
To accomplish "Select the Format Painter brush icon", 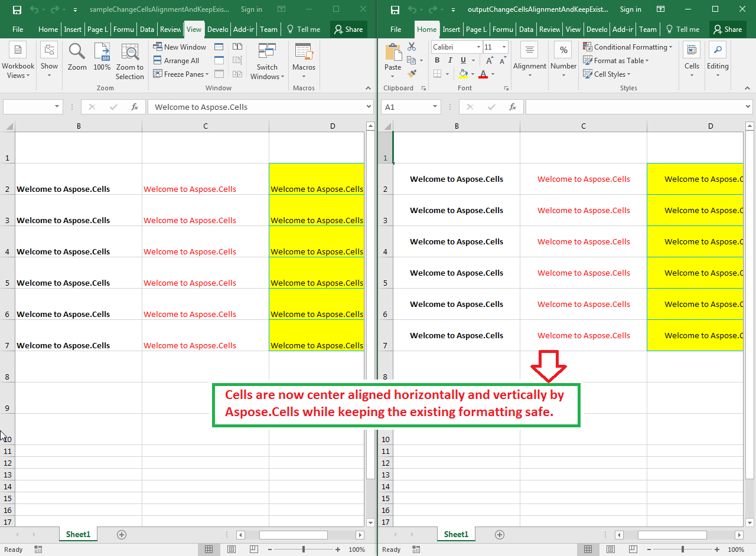I will pyautogui.click(x=412, y=74).
